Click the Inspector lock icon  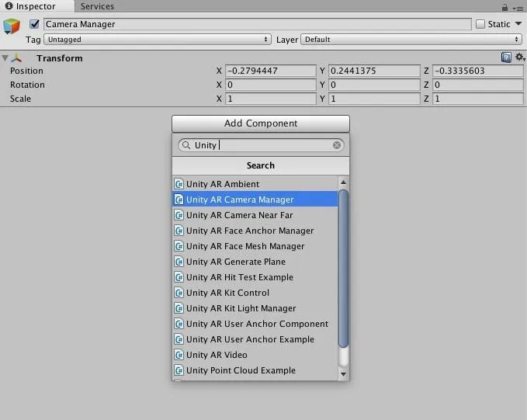pyautogui.click(x=504, y=7)
